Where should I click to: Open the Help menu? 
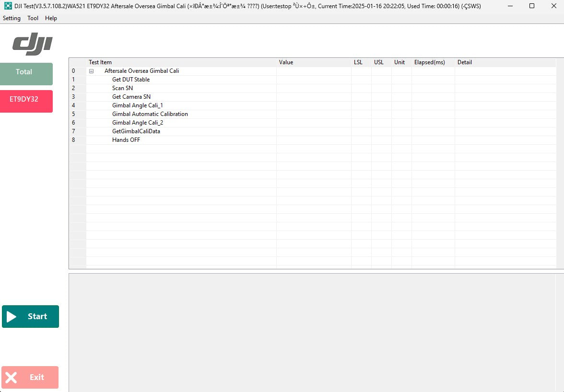[51, 18]
